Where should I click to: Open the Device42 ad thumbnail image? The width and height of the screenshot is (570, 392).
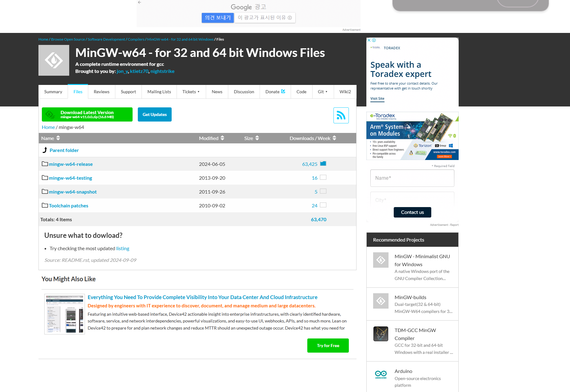tap(65, 314)
